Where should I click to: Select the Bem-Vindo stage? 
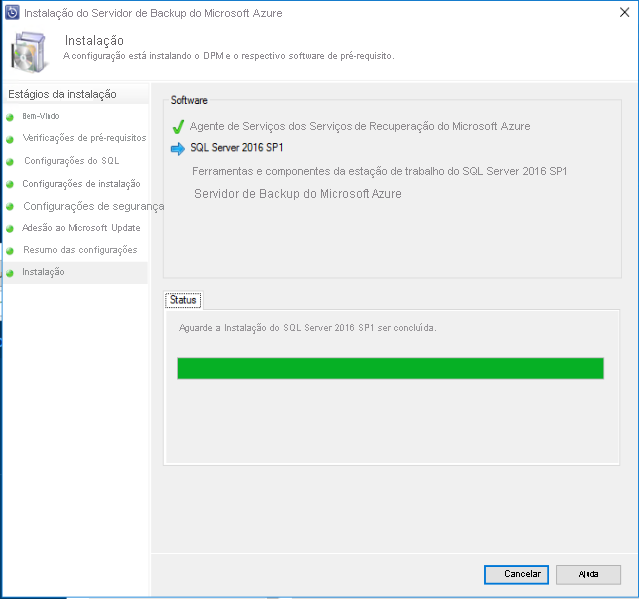(x=41, y=116)
